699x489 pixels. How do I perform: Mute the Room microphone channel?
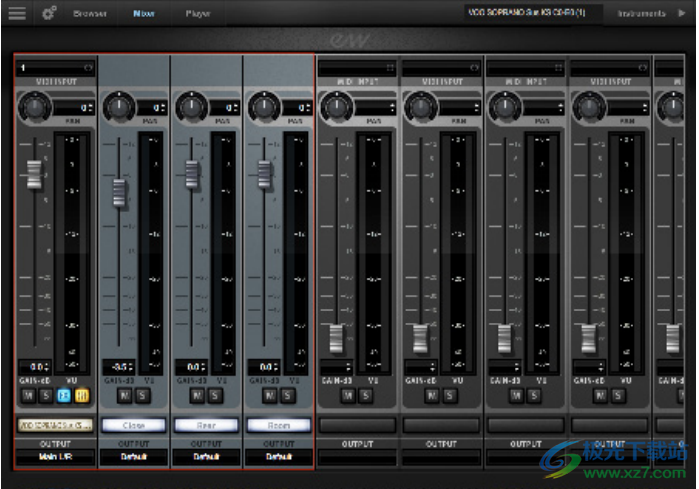click(270, 395)
